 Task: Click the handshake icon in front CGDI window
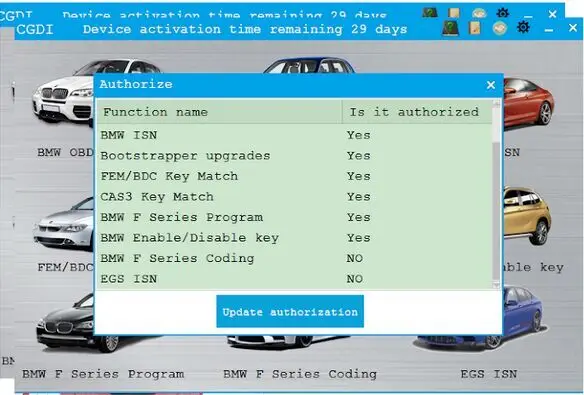pyautogui.click(x=499, y=28)
